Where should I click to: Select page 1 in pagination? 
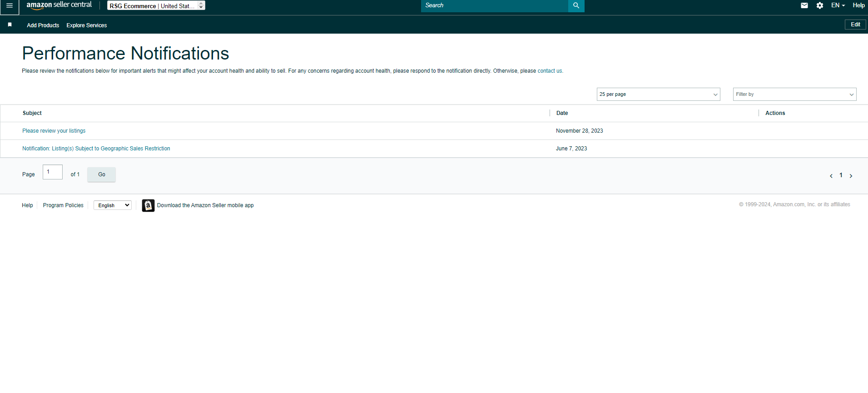point(841,175)
